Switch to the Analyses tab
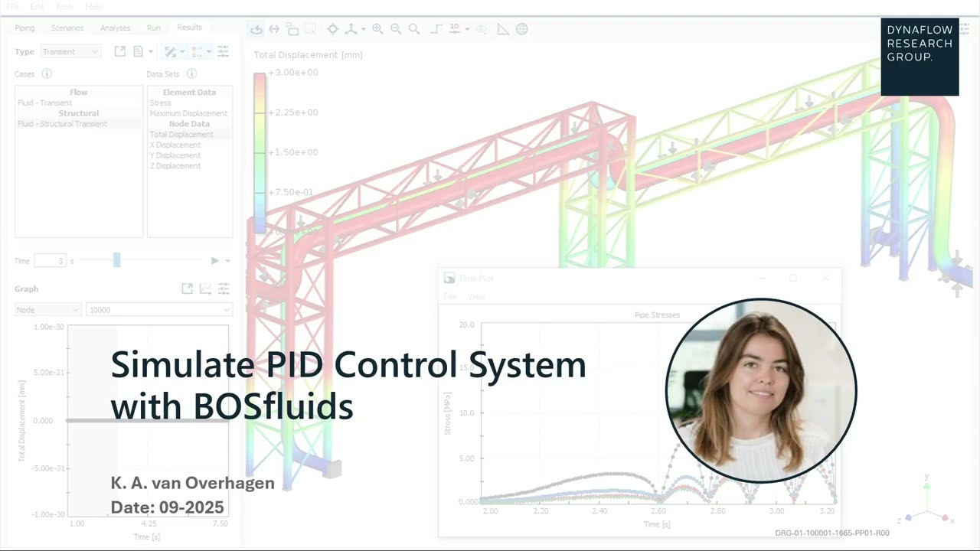The width and height of the screenshot is (980, 551). [115, 28]
